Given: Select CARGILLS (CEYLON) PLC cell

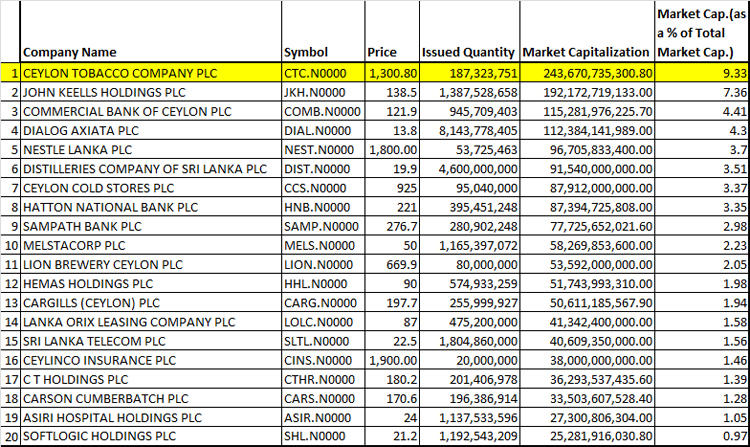Looking at the screenshot, I should pos(151,303).
